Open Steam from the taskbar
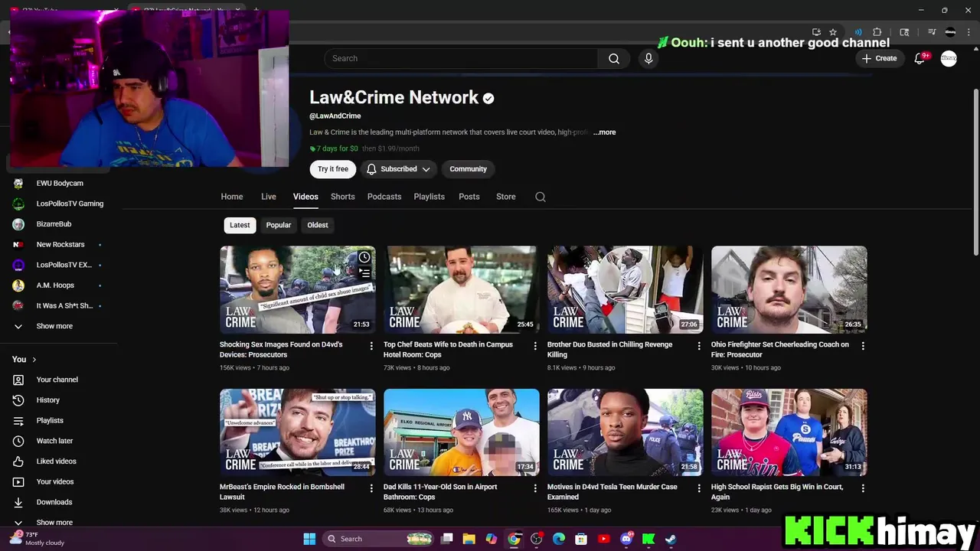980x551 pixels. pos(670,539)
